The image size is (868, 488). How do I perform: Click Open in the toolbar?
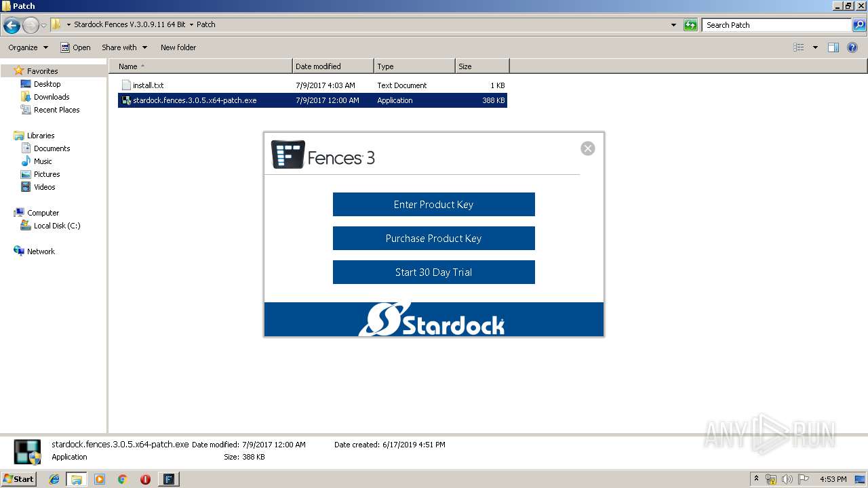coord(75,47)
